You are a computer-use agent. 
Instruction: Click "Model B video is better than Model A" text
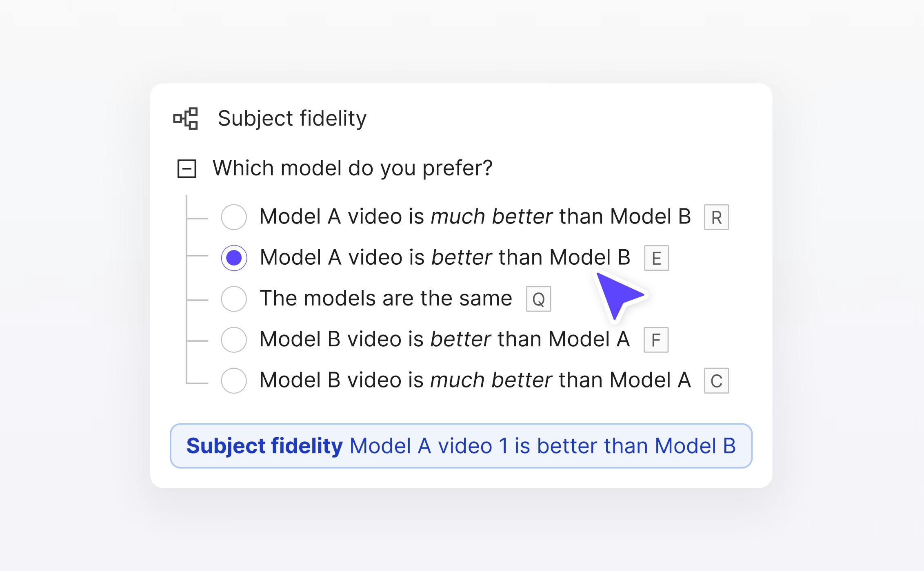[444, 339]
